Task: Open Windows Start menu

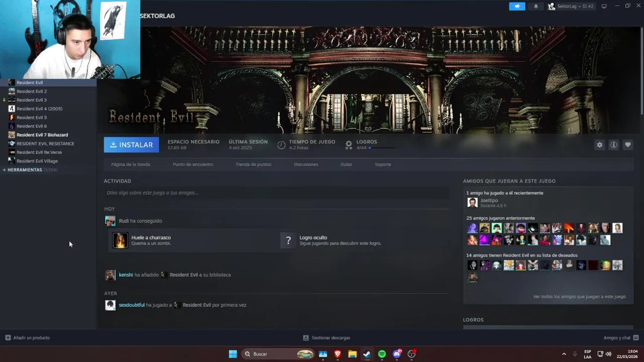Action: pyautogui.click(x=233, y=354)
